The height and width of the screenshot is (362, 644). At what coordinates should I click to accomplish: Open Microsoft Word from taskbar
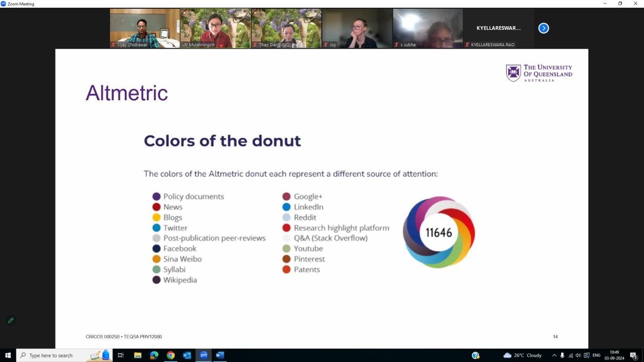pos(220,355)
